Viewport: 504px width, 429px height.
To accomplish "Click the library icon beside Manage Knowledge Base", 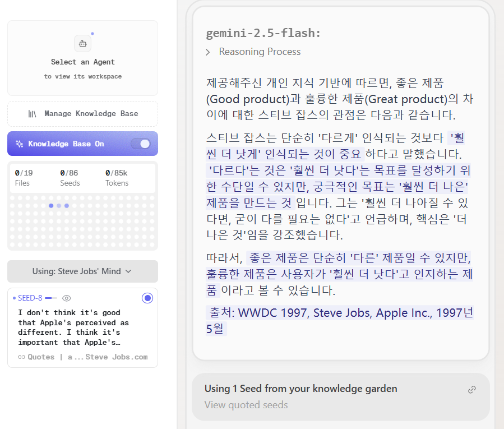I will click(x=32, y=114).
